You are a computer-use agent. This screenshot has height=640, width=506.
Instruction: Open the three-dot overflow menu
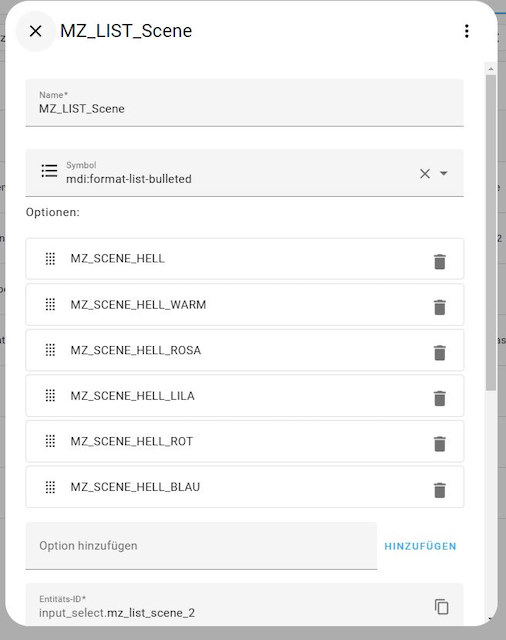pos(466,31)
